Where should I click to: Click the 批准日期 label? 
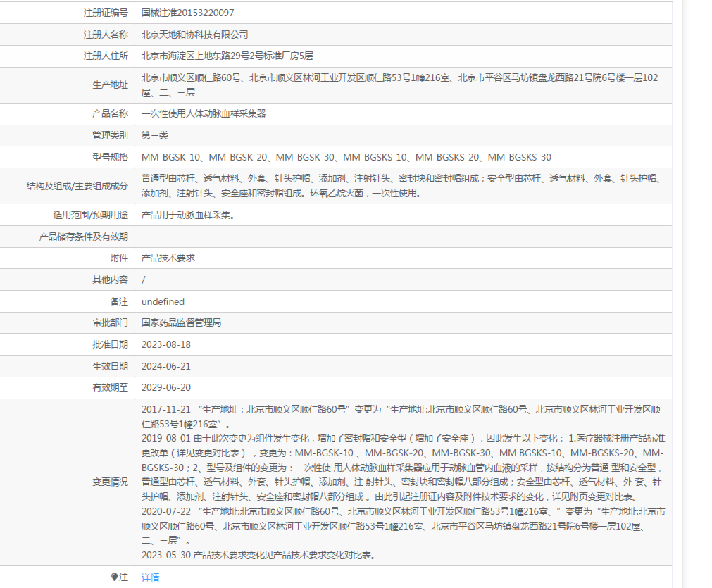click(x=111, y=344)
